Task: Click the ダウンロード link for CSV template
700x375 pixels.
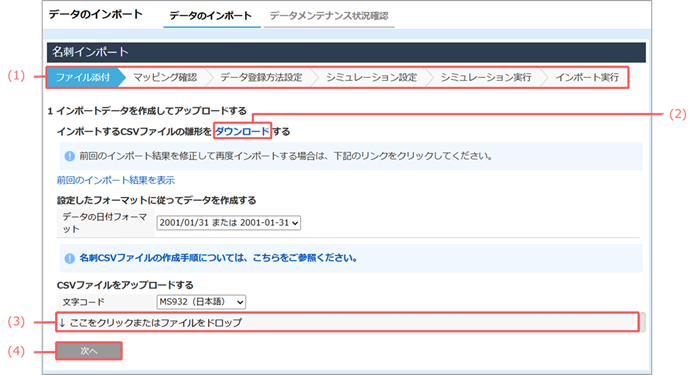Action: click(242, 131)
